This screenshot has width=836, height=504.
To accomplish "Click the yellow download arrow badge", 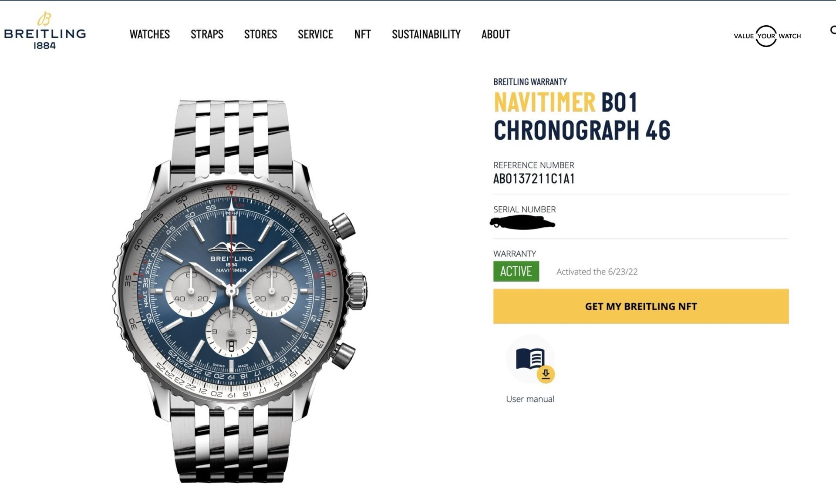I will tap(546, 374).
